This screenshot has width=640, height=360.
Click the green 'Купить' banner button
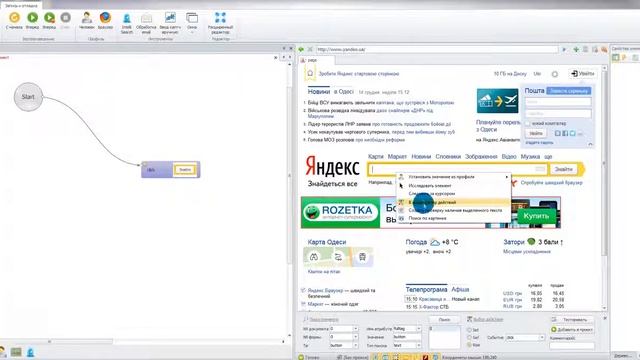(x=536, y=215)
